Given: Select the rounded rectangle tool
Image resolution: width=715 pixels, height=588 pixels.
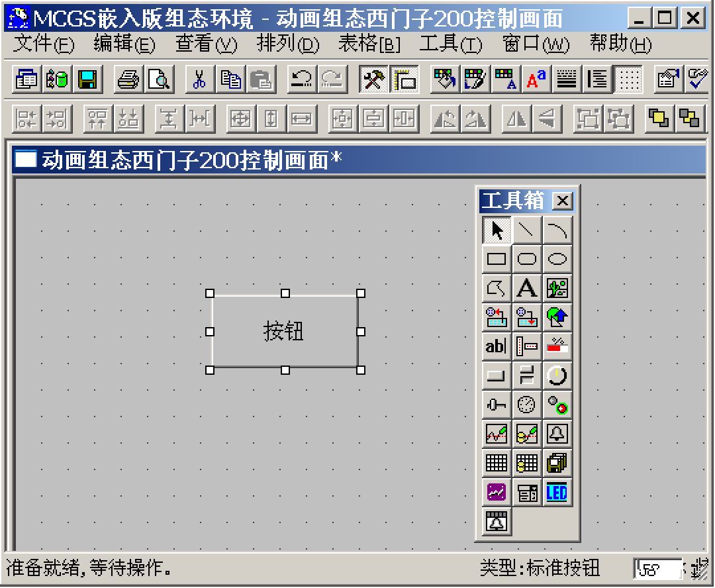Looking at the screenshot, I should [527, 259].
